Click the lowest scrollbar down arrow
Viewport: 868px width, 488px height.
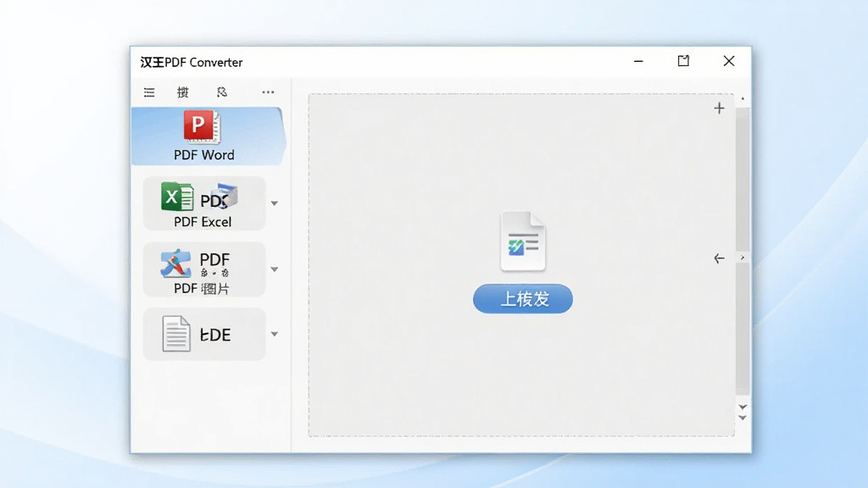click(x=743, y=419)
